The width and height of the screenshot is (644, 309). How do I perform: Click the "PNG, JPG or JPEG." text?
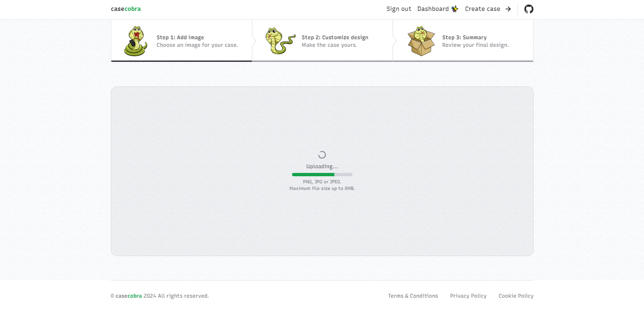pyautogui.click(x=322, y=181)
